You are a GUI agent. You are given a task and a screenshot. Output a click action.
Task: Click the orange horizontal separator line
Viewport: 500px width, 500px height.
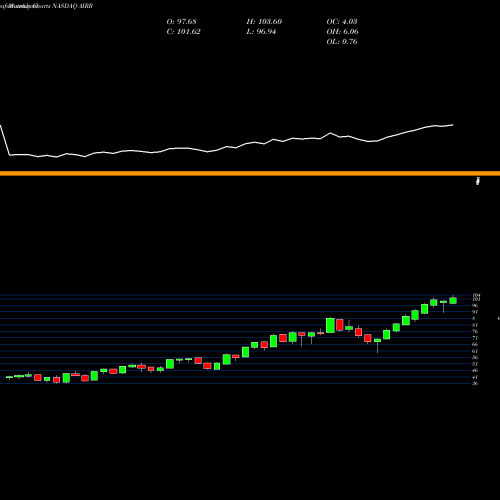coord(250,173)
